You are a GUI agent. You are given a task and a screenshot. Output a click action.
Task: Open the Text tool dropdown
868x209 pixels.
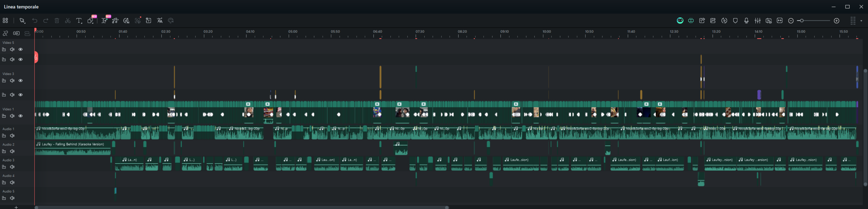tap(79, 21)
